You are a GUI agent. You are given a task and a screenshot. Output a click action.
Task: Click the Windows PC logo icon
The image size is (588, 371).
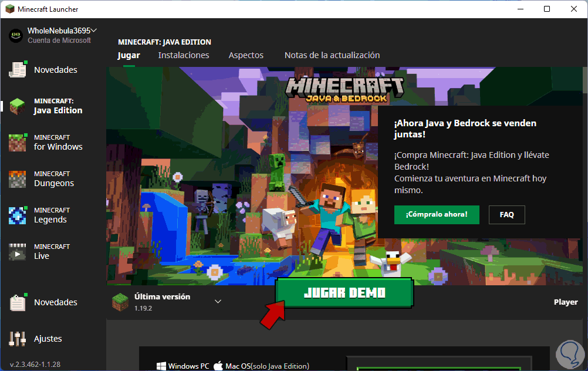[161, 366]
